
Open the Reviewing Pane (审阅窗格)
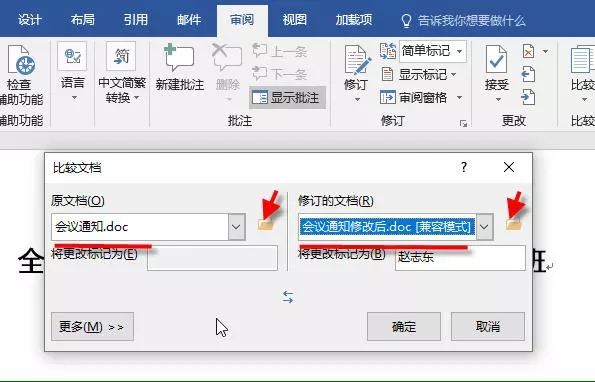[414, 98]
